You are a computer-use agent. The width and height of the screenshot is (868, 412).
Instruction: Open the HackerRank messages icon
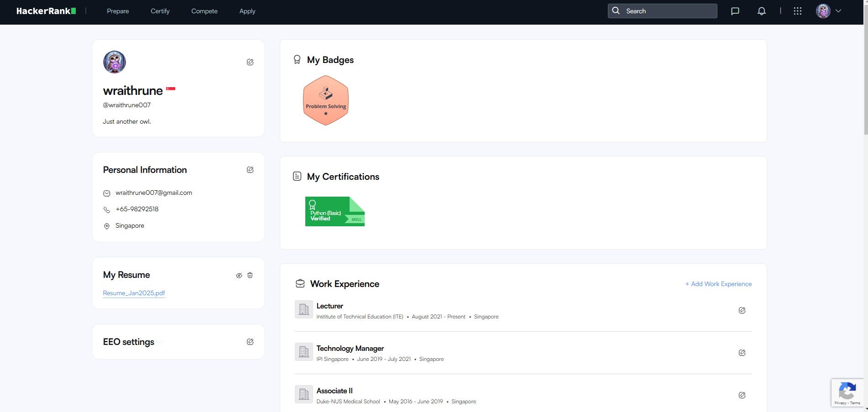(x=735, y=10)
